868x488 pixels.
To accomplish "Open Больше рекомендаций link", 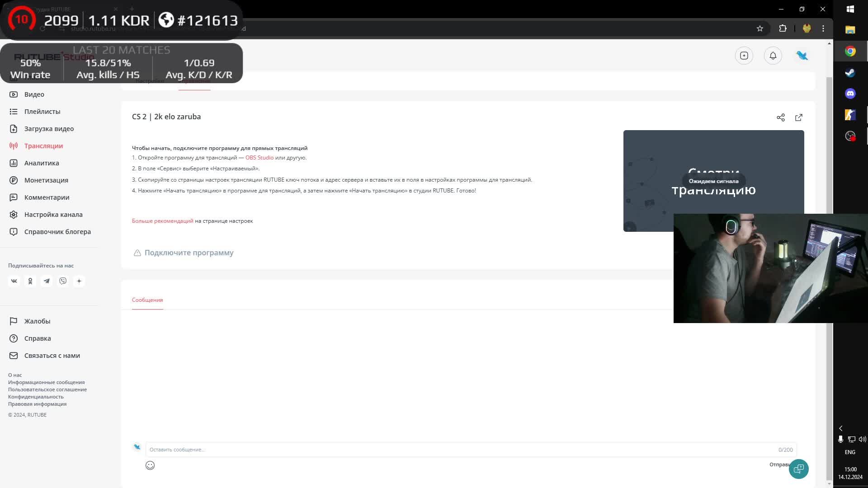I will tap(163, 221).
